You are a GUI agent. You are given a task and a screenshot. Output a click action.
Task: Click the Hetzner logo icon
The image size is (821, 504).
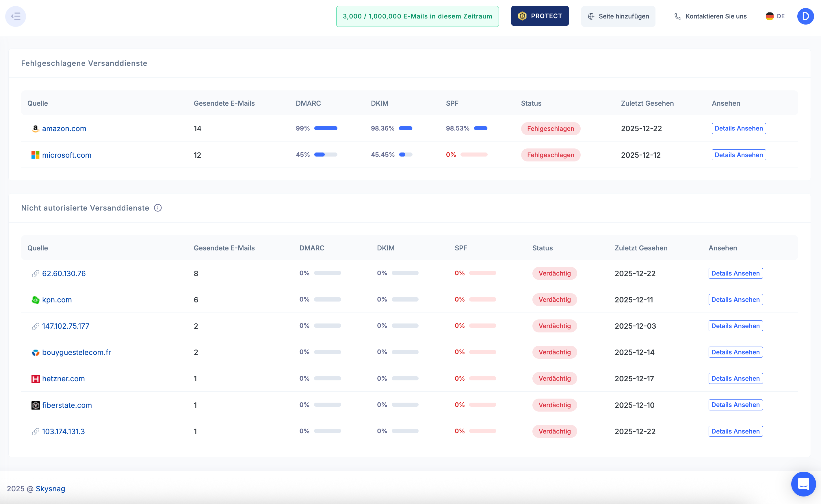[x=35, y=379]
